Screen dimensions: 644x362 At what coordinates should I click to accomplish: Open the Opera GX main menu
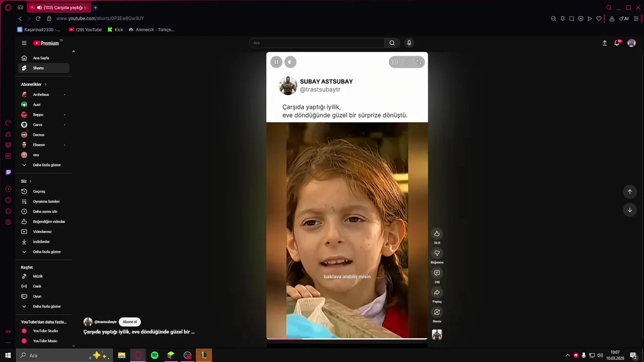coord(8,8)
